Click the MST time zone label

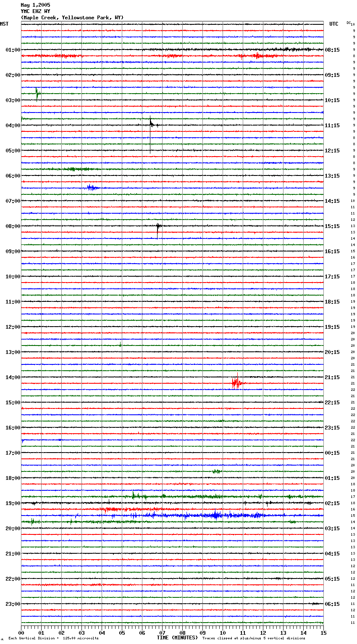click(4, 24)
